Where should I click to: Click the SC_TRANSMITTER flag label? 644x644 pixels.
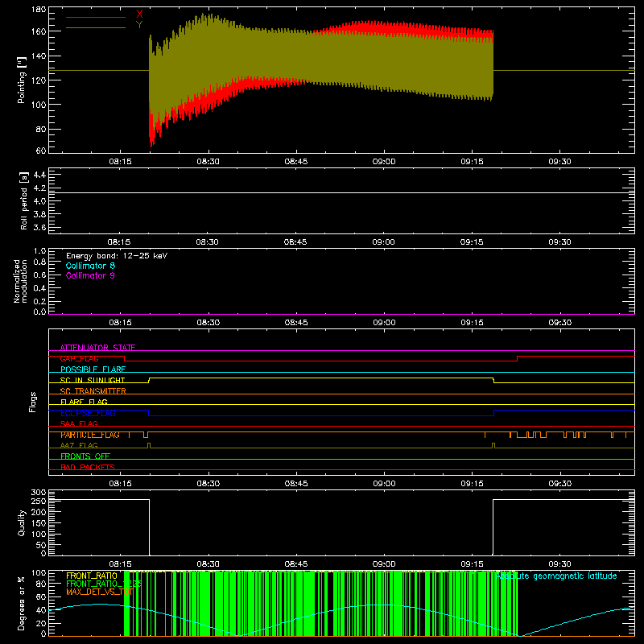[x=93, y=391]
